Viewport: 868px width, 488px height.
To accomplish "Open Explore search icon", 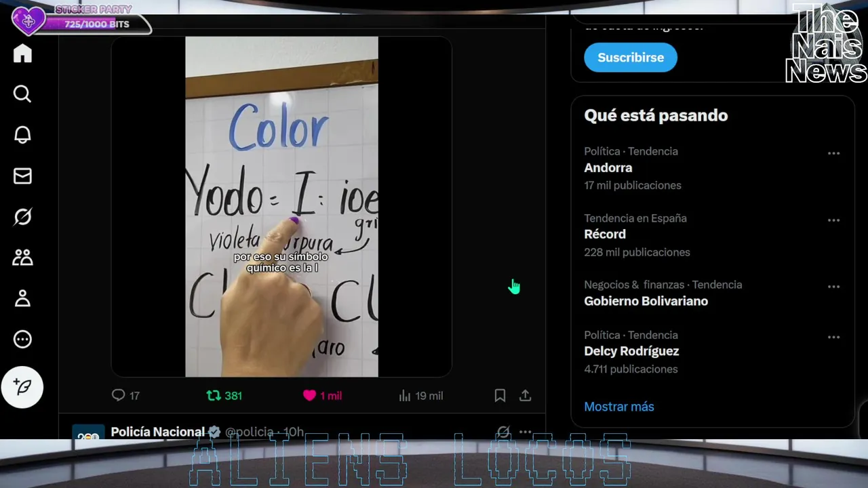I will coord(22,94).
